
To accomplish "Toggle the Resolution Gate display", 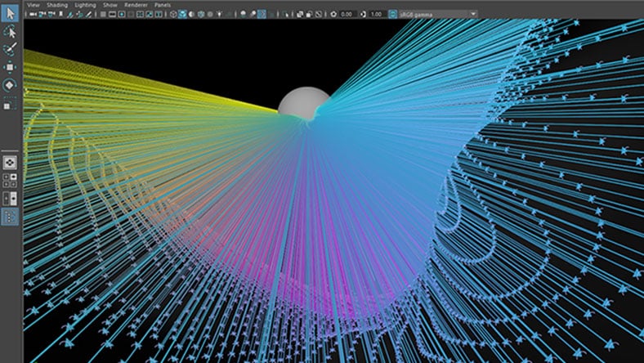I will point(122,15).
